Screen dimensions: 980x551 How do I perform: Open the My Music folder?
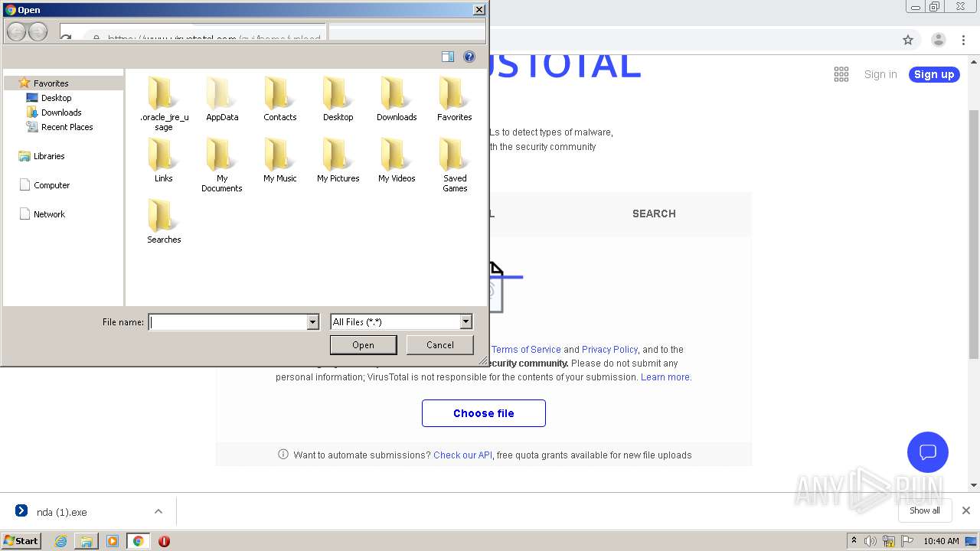click(x=280, y=161)
